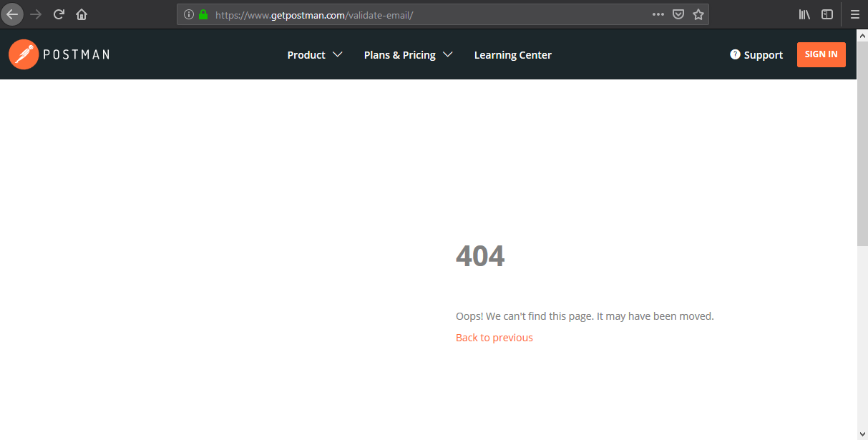Bookmark this page with the star icon
868x440 pixels.
tap(698, 14)
